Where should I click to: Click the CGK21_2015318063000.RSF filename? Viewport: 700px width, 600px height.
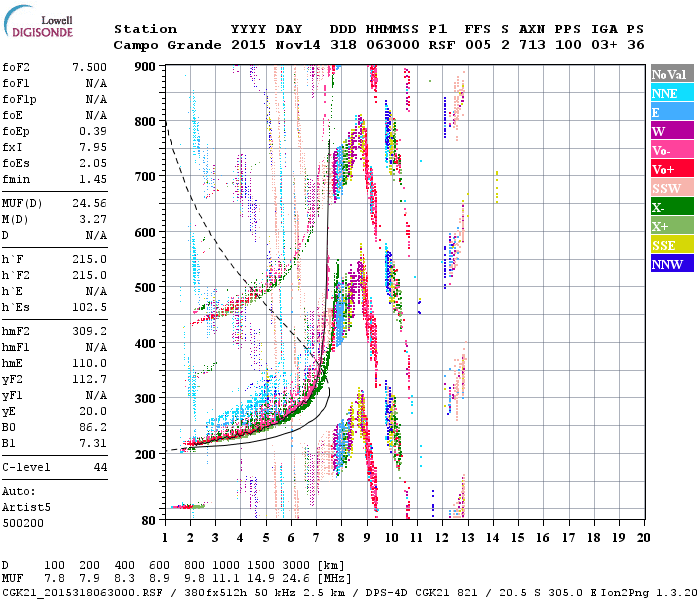click(82, 592)
